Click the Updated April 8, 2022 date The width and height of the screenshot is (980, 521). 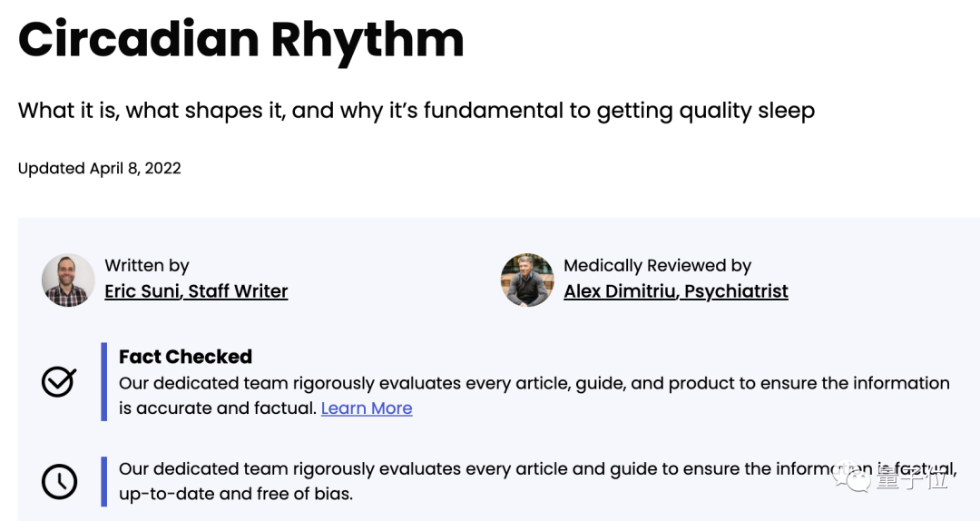(x=100, y=168)
